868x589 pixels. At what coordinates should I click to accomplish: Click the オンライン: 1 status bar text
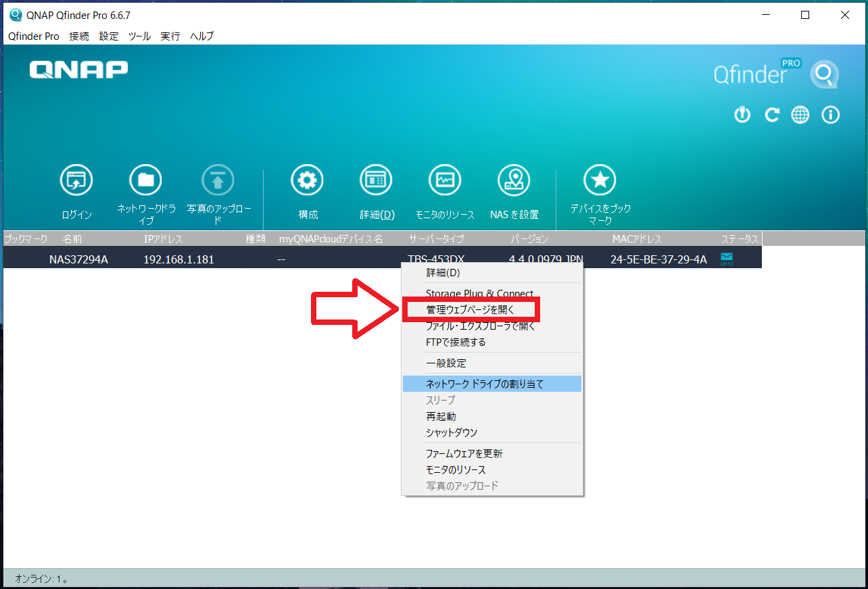41,579
